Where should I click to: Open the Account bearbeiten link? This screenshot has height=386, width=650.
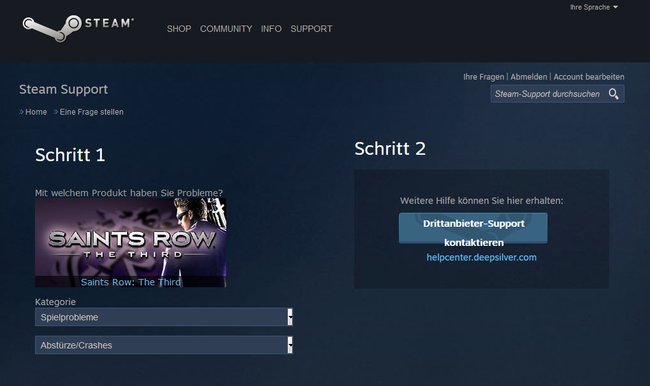click(x=589, y=77)
